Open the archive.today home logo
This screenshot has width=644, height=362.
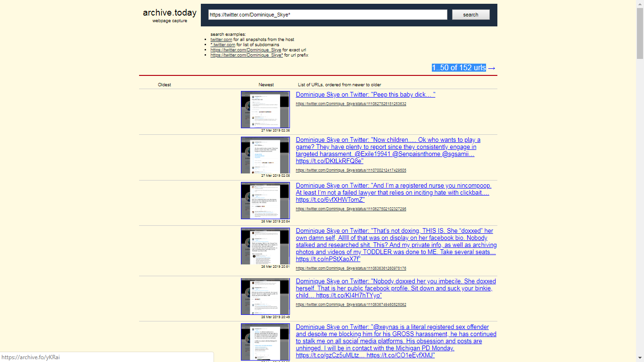coord(170,13)
